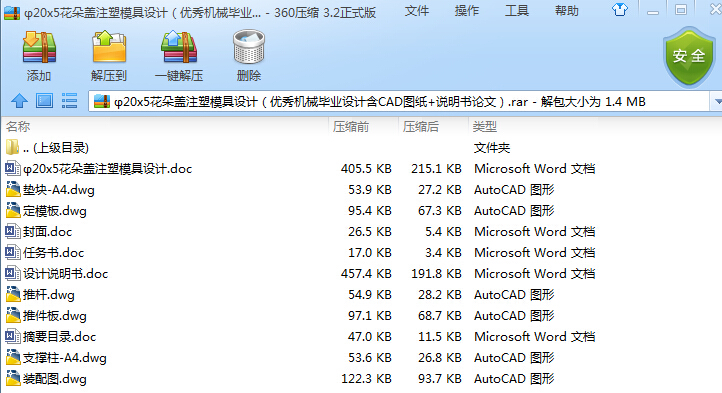Click the skin (shirt) icon in title bar
The image size is (722, 393).
coord(620,9)
